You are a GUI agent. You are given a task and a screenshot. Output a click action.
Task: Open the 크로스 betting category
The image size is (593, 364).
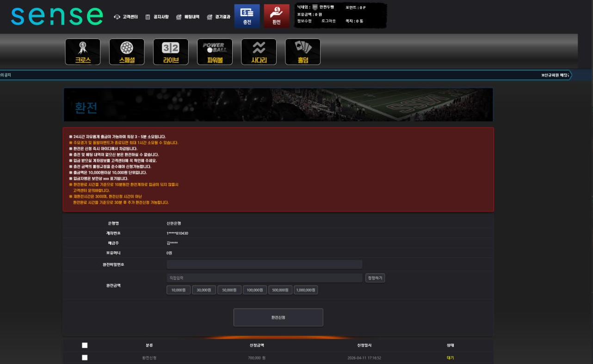[83, 52]
